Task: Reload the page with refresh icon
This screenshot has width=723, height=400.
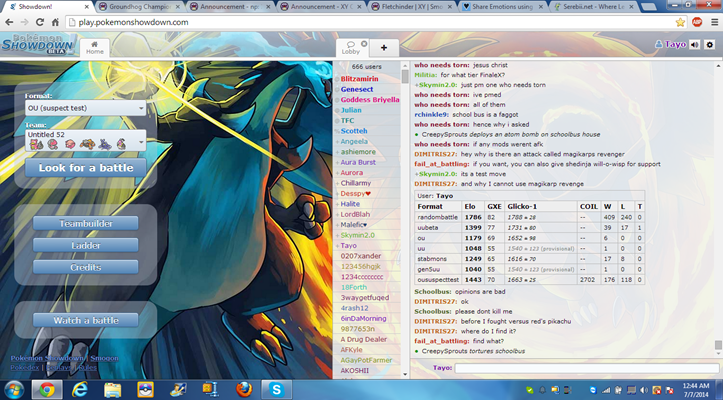Action: [x=40, y=22]
